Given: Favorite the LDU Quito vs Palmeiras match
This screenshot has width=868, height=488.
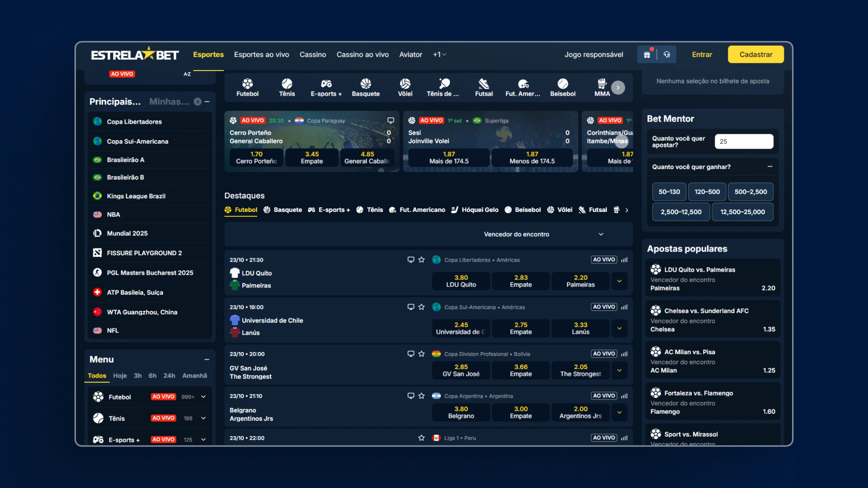Looking at the screenshot, I should [421, 260].
